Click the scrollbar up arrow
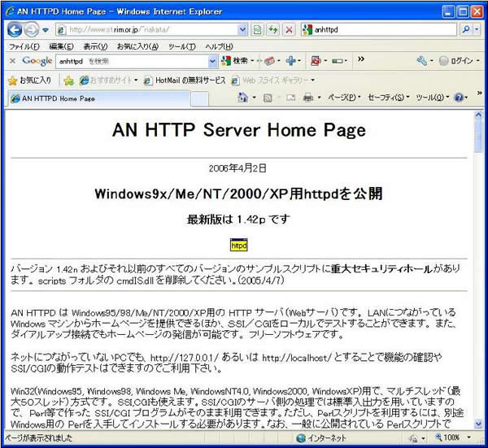 coord(478,115)
